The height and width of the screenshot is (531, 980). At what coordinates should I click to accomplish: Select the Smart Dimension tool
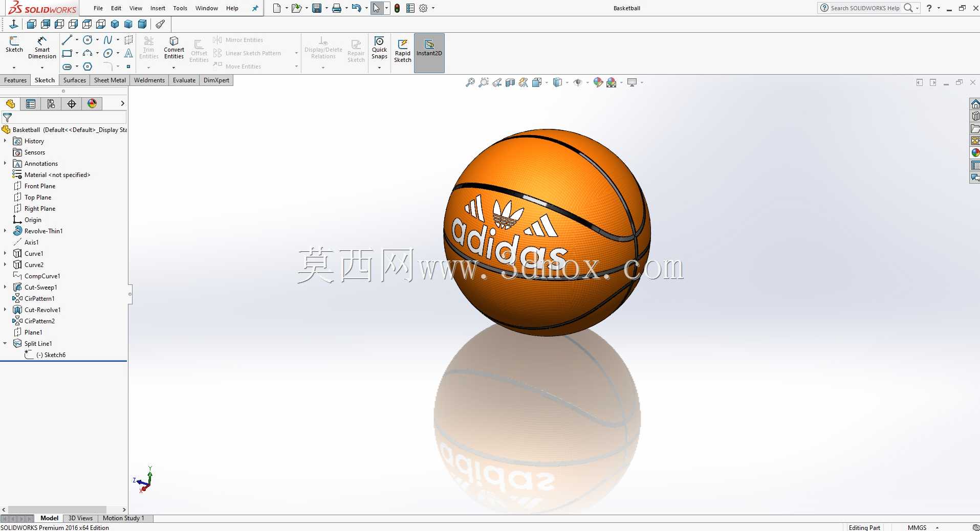pyautogui.click(x=42, y=48)
